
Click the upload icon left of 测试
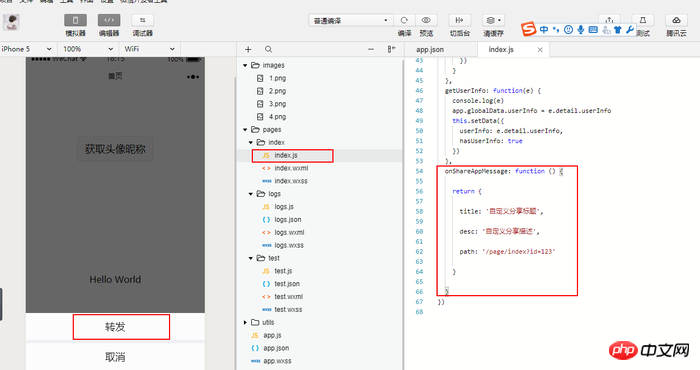coord(609,20)
